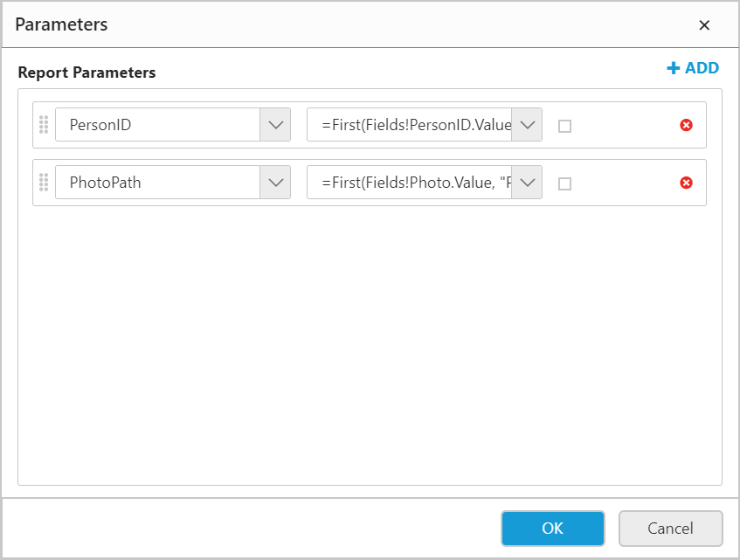Click the PhotoPath row drag handle

[44, 183]
